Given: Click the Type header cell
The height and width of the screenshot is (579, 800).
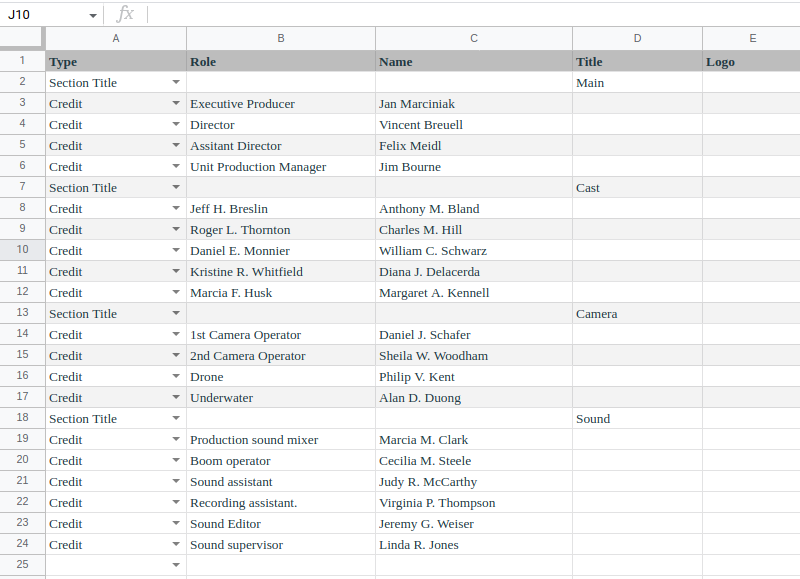Looking at the screenshot, I should (x=116, y=61).
